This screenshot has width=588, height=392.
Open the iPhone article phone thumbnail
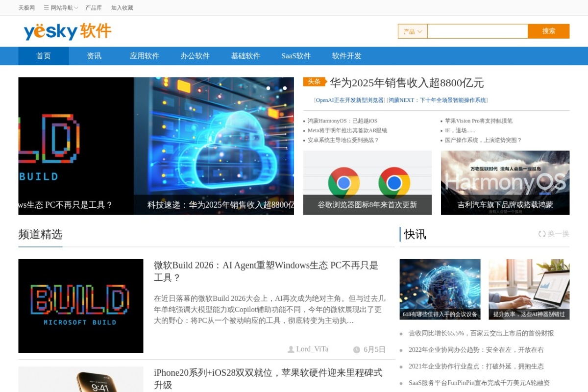coord(81,379)
